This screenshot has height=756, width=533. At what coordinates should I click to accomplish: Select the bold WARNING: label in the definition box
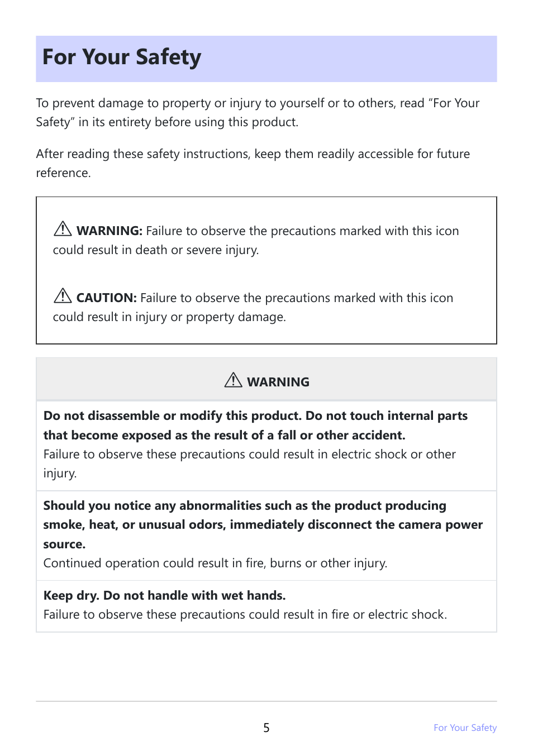[110, 231]
